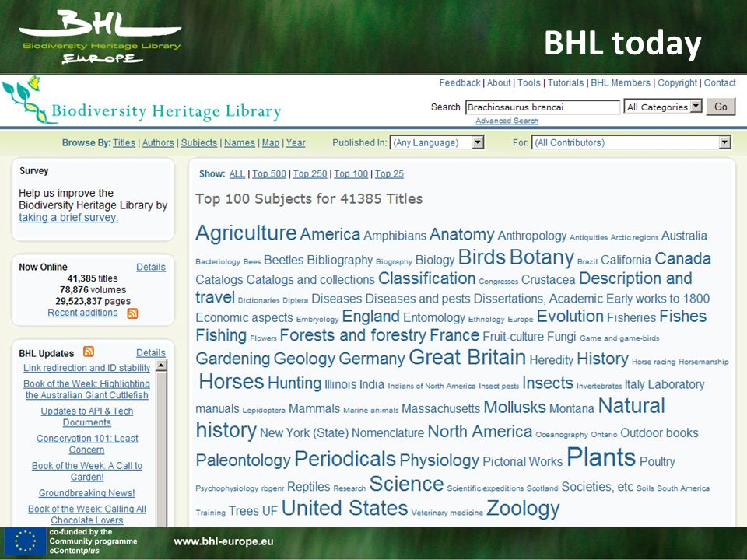Open Details link in Now Online box
The width and height of the screenshot is (747, 560).
coord(150,267)
